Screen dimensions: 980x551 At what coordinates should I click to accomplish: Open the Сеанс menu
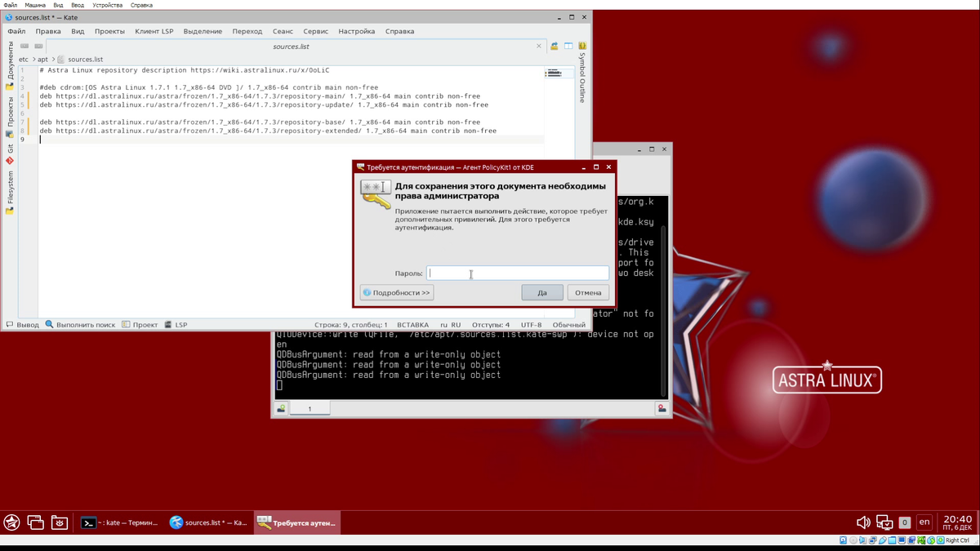point(283,31)
